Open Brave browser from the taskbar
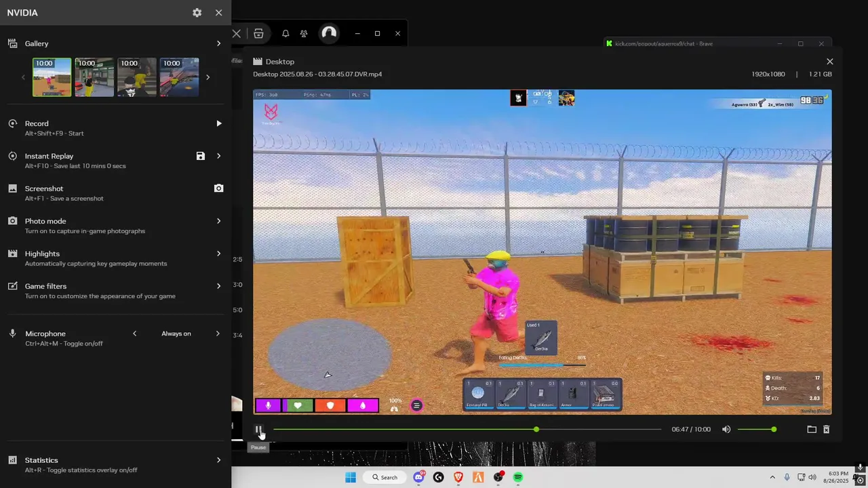The width and height of the screenshot is (868, 488). pyautogui.click(x=458, y=477)
